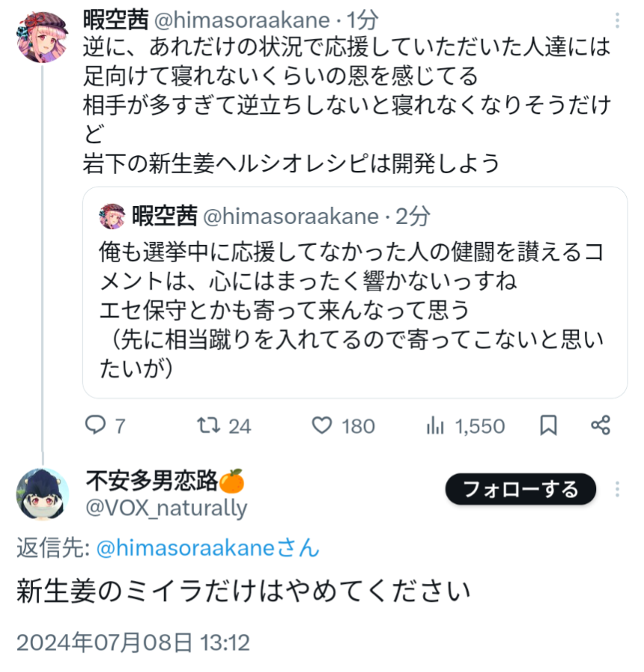Click the small avatar in the quoted tweet
The width and height of the screenshot is (644, 672).
(112, 217)
